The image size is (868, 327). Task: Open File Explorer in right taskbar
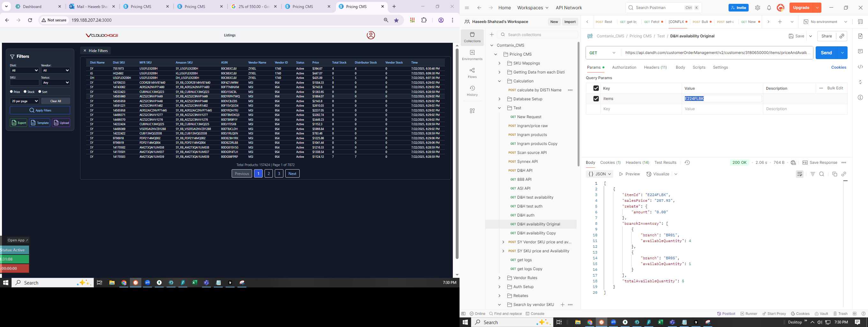tap(578, 322)
